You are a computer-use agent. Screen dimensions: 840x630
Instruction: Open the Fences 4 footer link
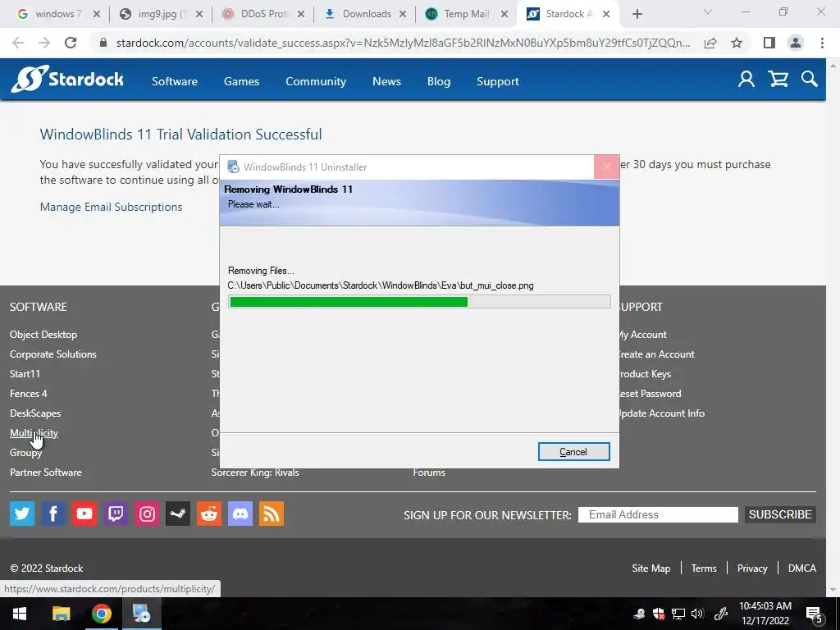point(29,393)
